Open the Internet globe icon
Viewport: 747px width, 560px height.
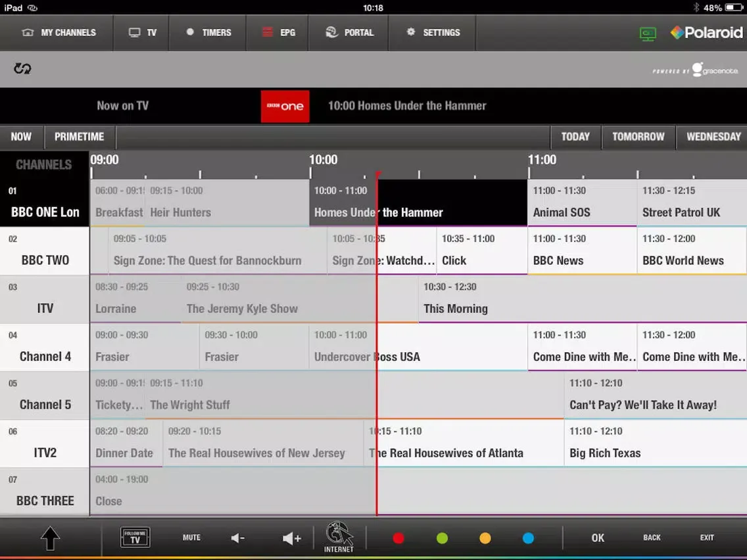click(x=339, y=537)
